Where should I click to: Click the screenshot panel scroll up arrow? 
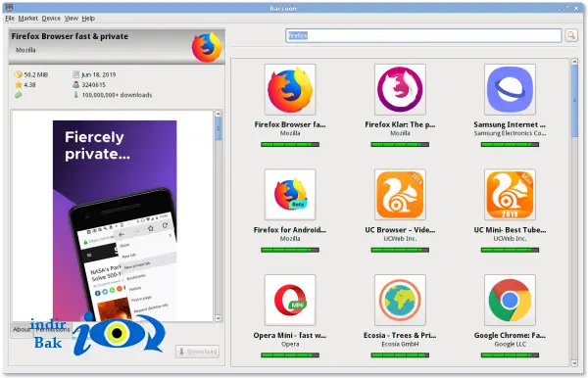[219, 114]
